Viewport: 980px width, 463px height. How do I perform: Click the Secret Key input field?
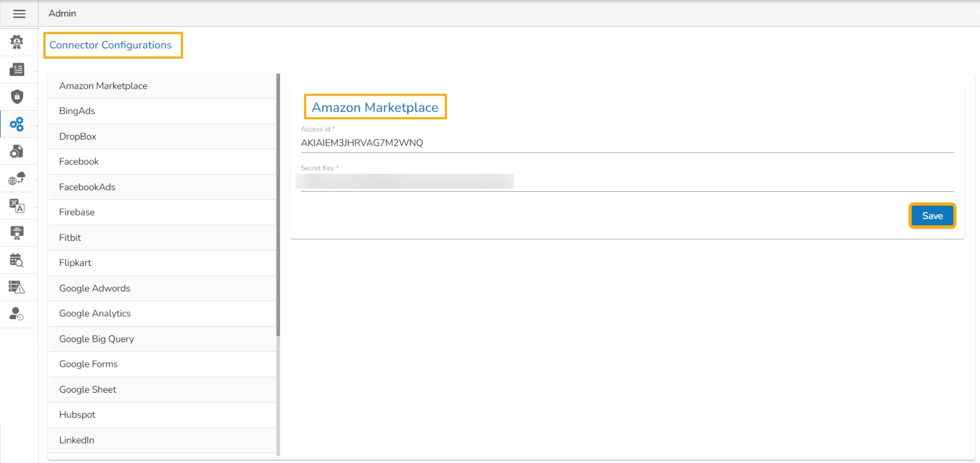click(x=627, y=182)
